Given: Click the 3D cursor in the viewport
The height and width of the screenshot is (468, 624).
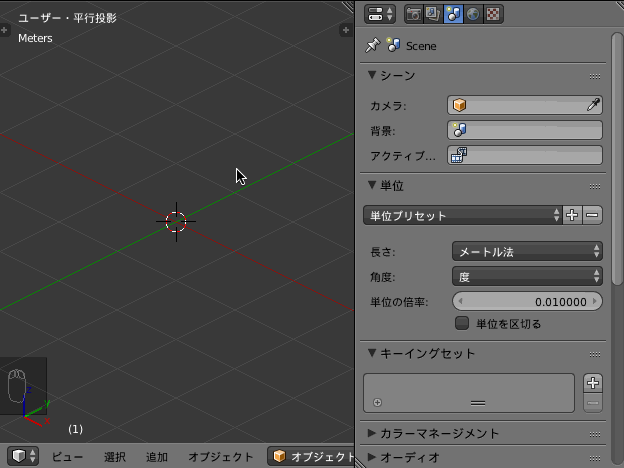Looking at the screenshot, I should [176, 222].
